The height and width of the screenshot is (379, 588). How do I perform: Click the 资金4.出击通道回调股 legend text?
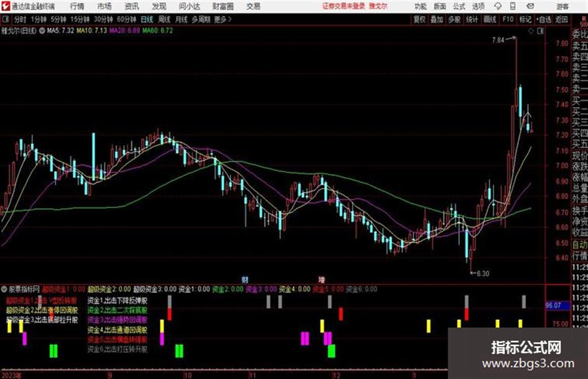[x=118, y=330]
